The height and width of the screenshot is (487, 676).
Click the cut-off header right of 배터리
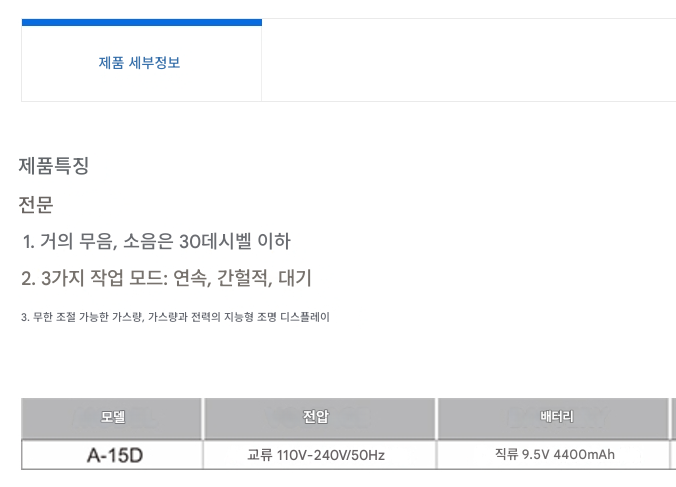point(673,417)
